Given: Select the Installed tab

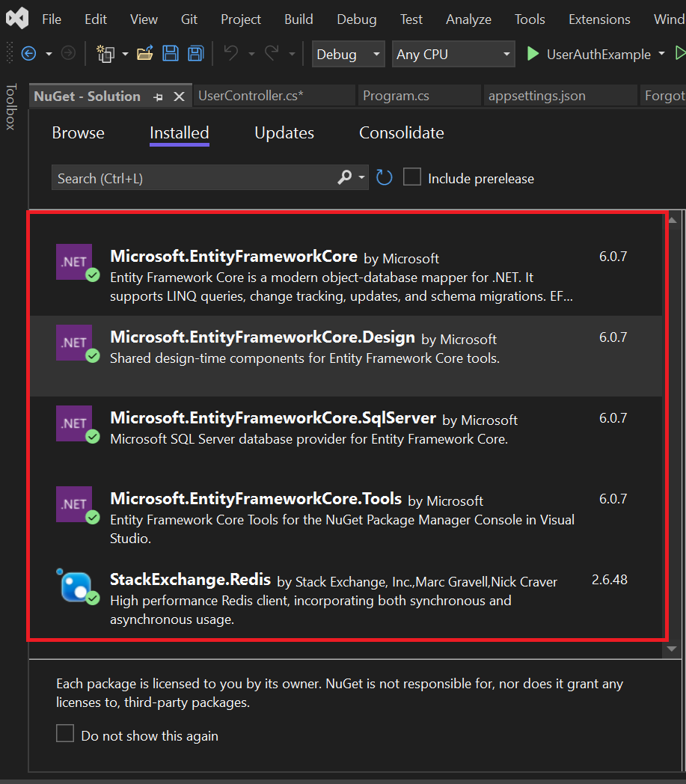Looking at the screenshot, I should click(179, 133).
